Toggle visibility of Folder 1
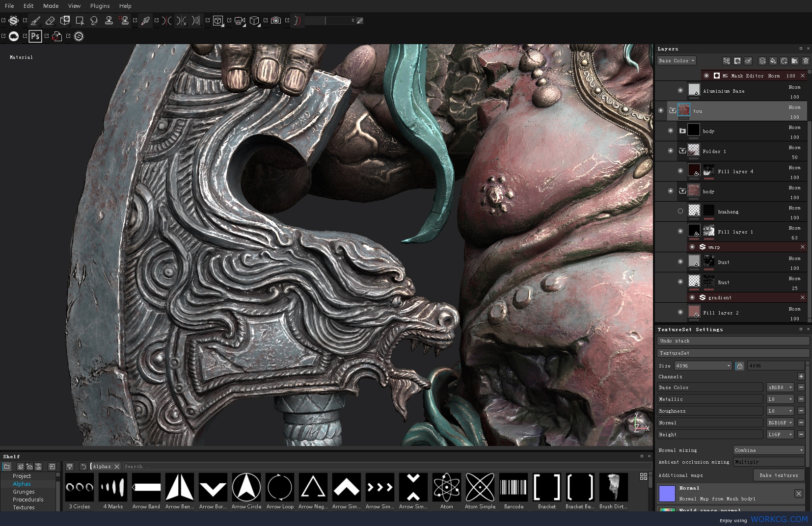 pos(671,151)
